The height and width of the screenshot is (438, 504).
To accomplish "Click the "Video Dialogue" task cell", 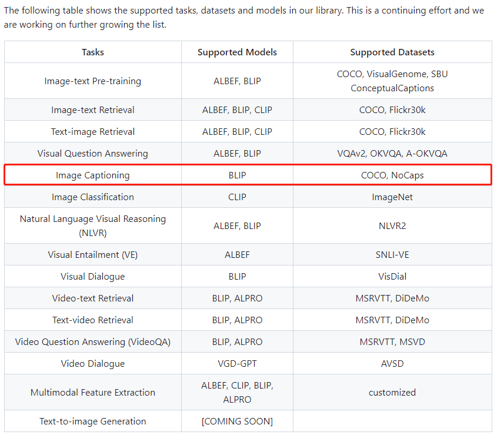I will click(93, 364).
